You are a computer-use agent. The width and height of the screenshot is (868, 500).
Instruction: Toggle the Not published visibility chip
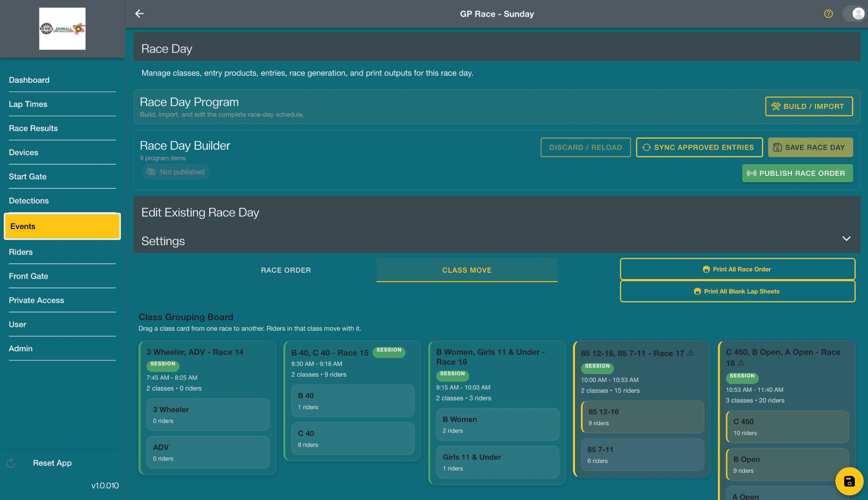[176, 172]
